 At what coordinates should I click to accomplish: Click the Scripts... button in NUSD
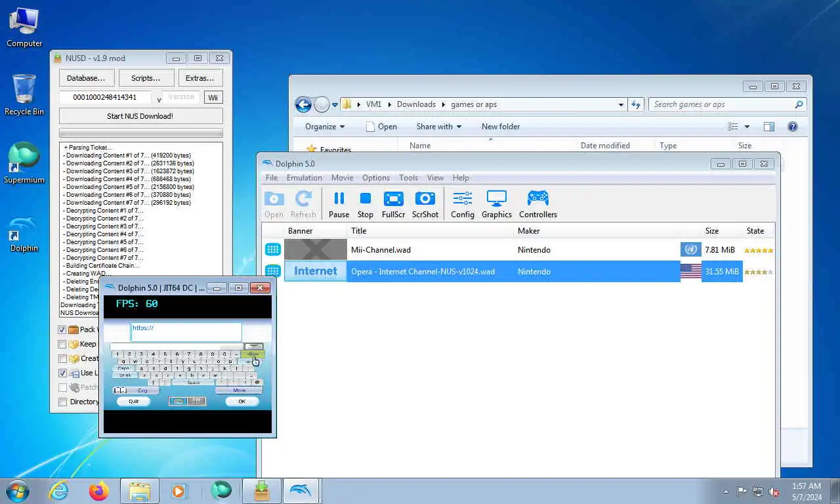coord(146,78)
